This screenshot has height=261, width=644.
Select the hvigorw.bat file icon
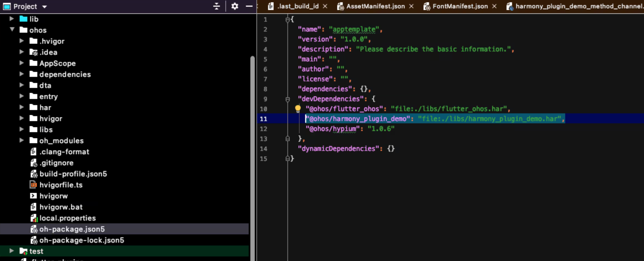[33, 207]
